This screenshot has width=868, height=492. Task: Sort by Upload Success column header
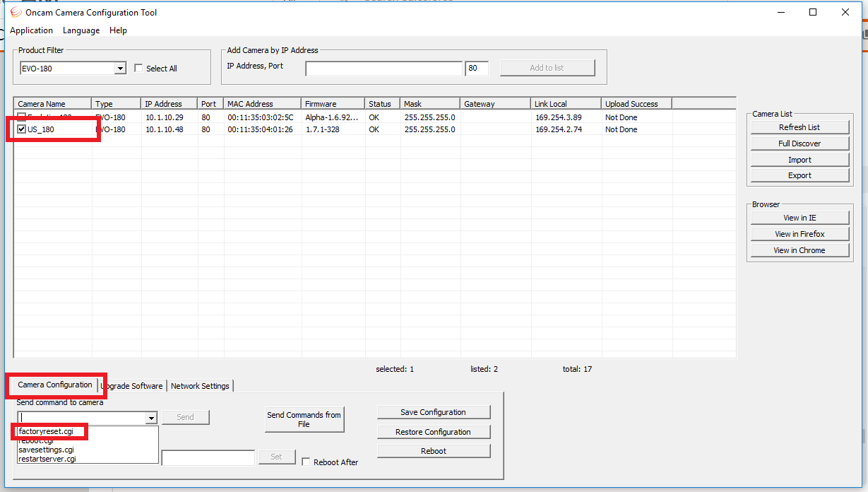tap(636, 104)
